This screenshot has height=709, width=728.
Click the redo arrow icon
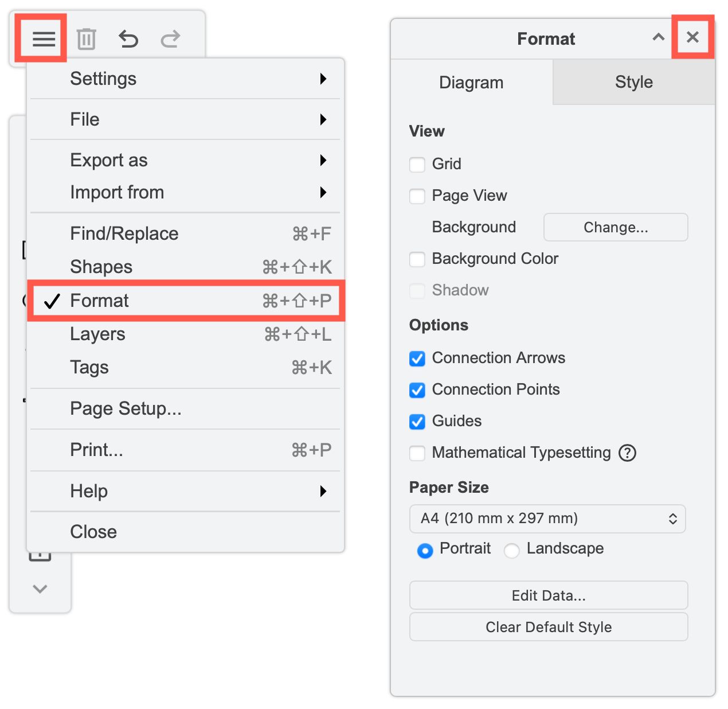pos(170,38)
